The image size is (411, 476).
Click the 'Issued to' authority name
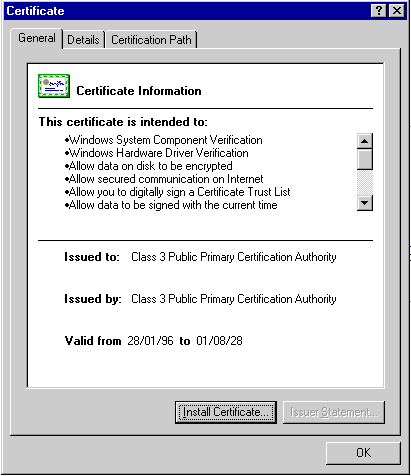[234, 257]
